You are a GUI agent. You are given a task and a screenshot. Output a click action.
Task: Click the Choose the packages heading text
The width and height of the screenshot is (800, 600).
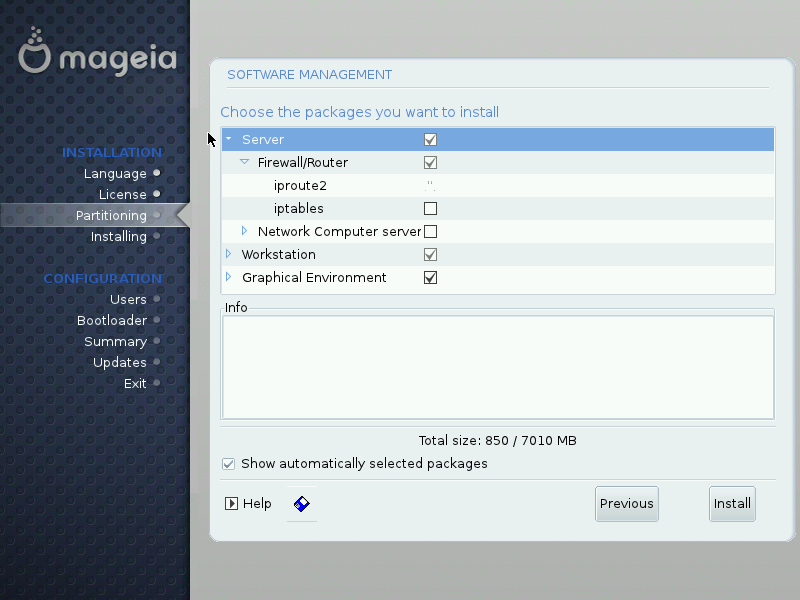[x=360, y=112]
